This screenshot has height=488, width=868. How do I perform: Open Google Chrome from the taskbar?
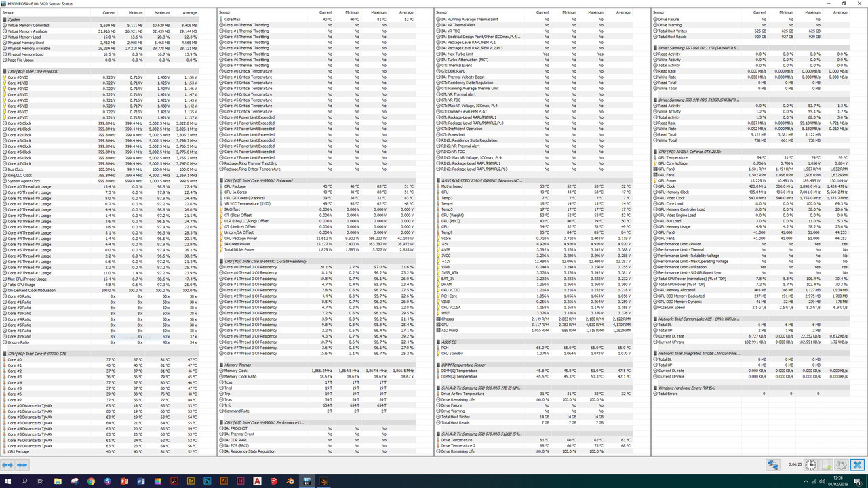point(91,482)
